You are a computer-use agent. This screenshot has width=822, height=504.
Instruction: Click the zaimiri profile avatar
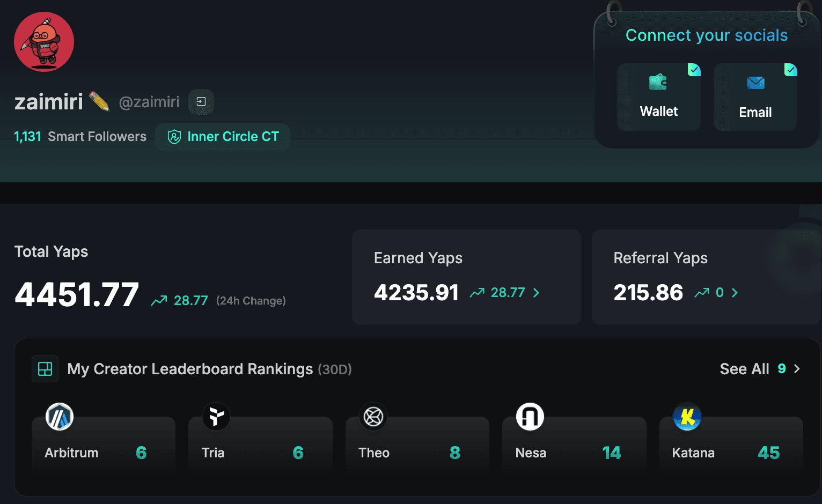44,42
